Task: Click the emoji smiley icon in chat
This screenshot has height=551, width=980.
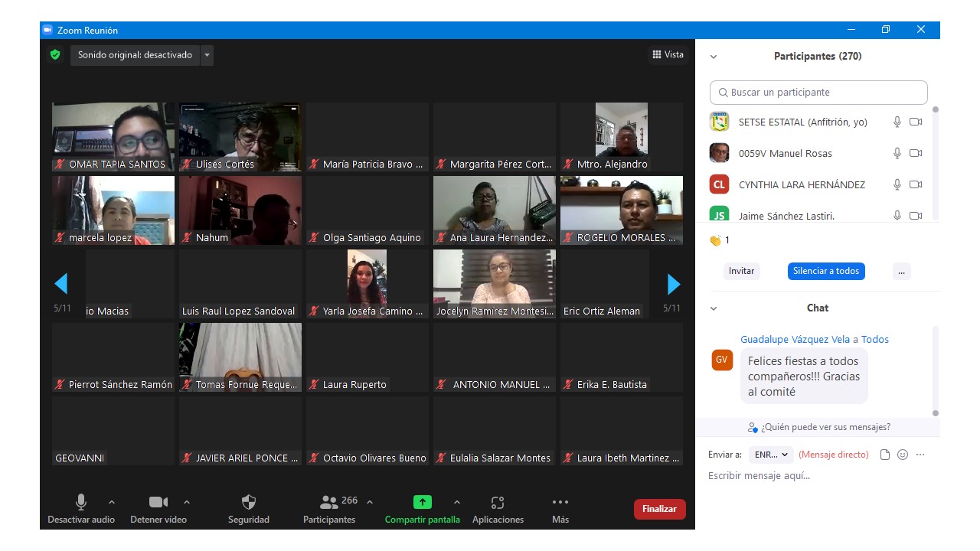Action: point(903,455)
